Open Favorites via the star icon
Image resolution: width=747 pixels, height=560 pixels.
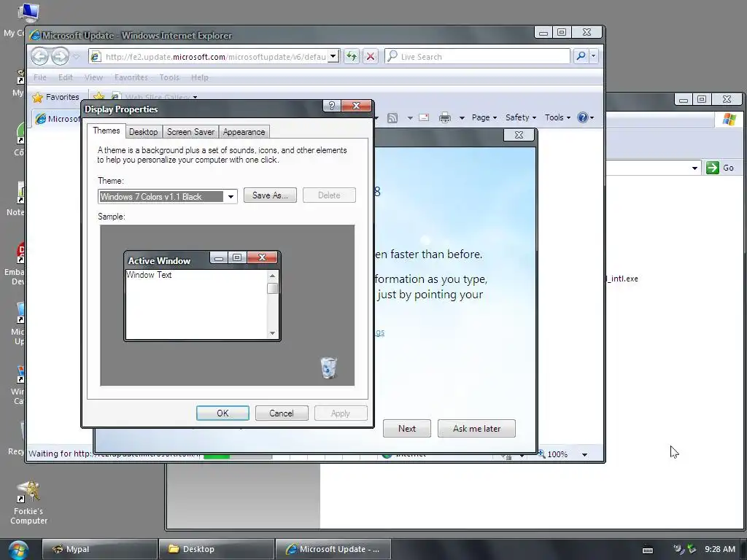pos(38,97)
